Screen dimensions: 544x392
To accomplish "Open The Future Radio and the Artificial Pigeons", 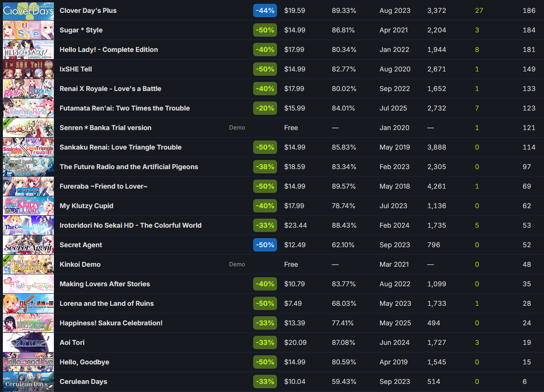I will 129,167.
